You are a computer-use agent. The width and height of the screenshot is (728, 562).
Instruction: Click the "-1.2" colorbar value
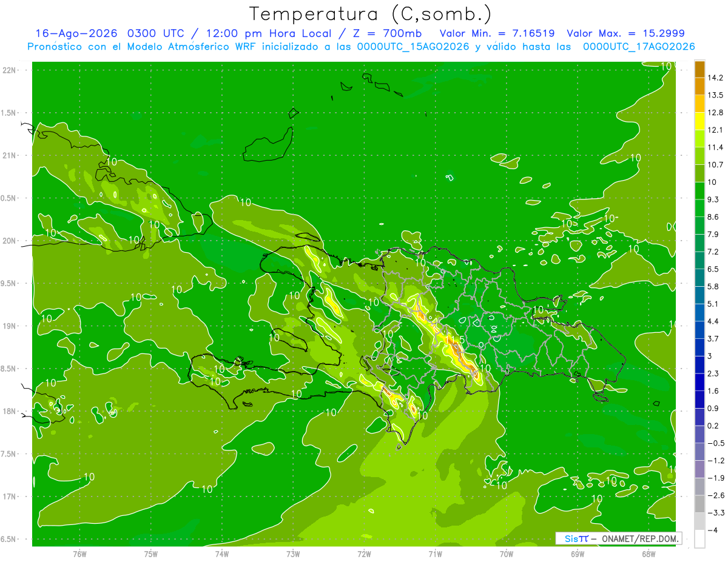[x=716, y=461]
